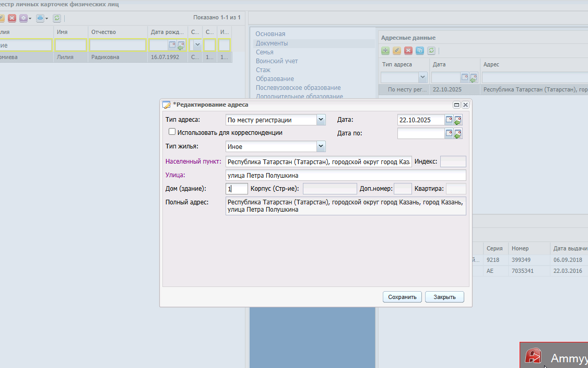Focus the Корпус (Стр-ие) field
Image resolution: width=588 pixels, height=368 pixels.
[x=330, y=189]
